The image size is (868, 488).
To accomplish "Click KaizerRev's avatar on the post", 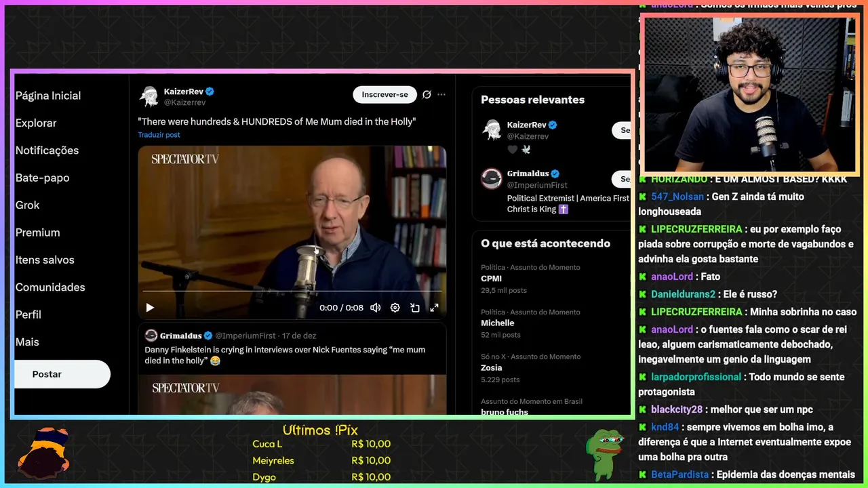I will click(x=149, y=96).
